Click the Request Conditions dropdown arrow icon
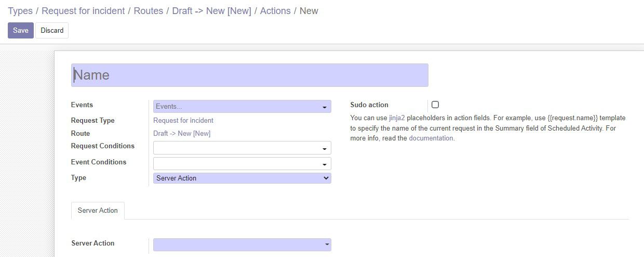 coord(325,149)
